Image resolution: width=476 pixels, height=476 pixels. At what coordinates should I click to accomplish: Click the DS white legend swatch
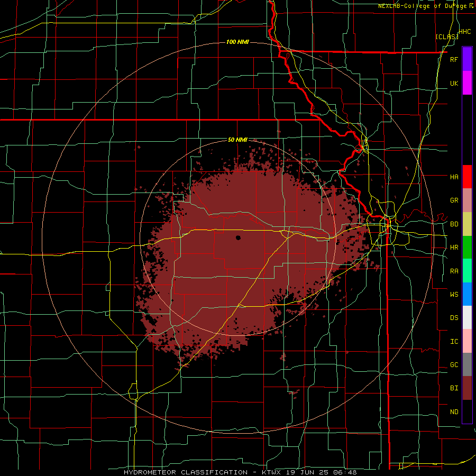(x=467, y=317)
